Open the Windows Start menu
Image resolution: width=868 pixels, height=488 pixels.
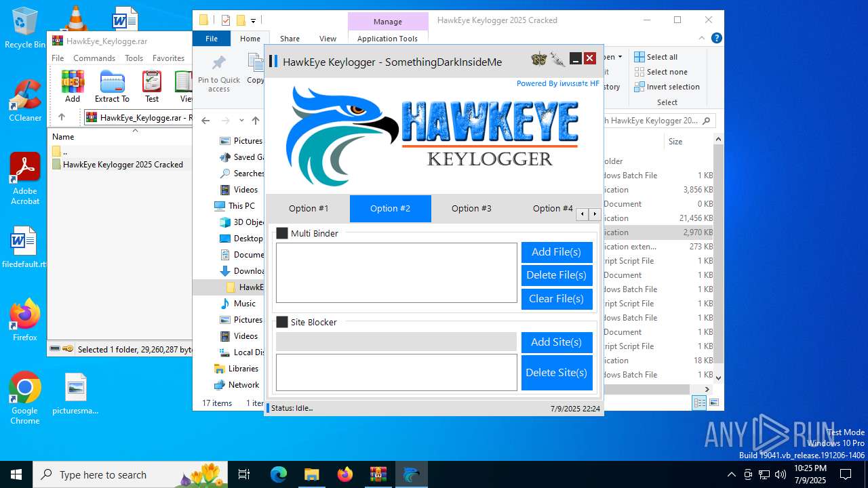point(16,474)
